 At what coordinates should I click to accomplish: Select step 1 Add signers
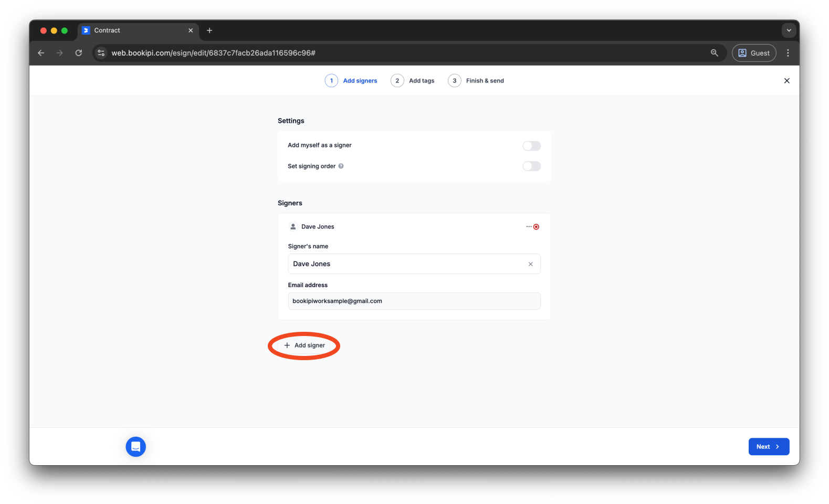click(351, 81)
